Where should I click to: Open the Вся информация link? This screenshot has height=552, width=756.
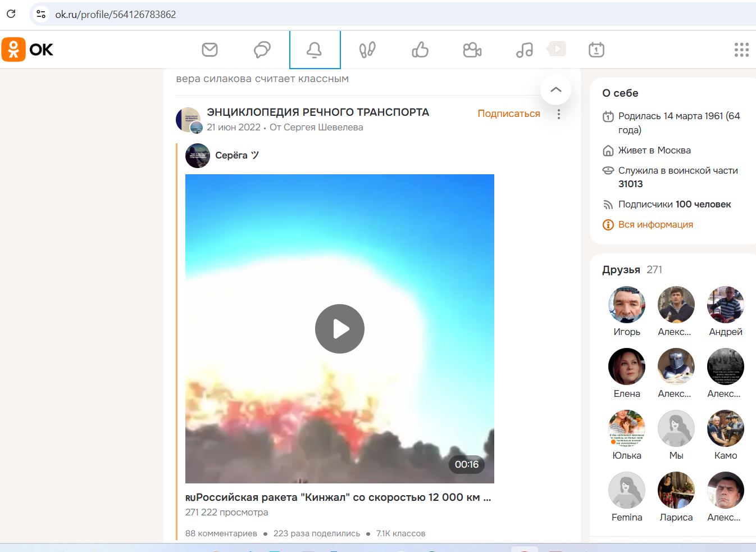point(655,224)
